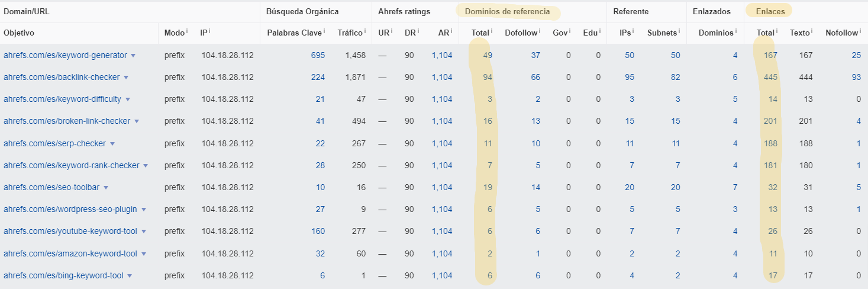Click 695 keywords for keyword-generator
868x289 pixels.
(318, 55)
